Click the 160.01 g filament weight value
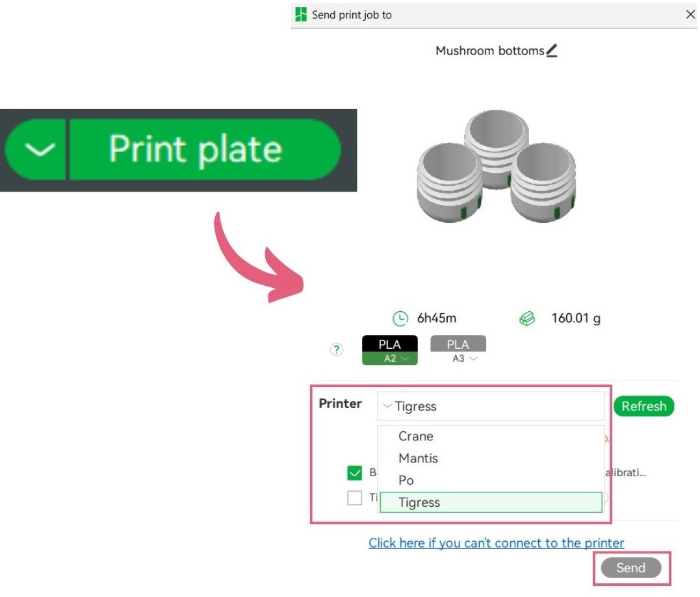This screenshot has height=597, width=700. 576,318
